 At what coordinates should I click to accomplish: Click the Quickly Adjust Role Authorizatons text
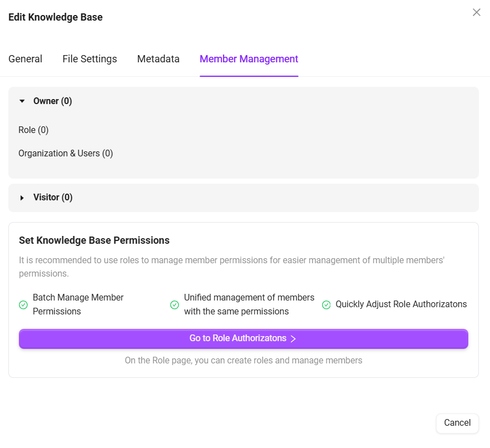(401, 304)
